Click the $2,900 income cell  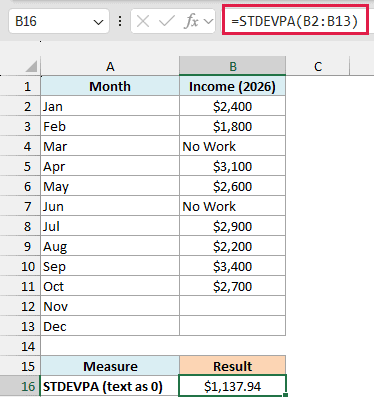tap(232, 226)
